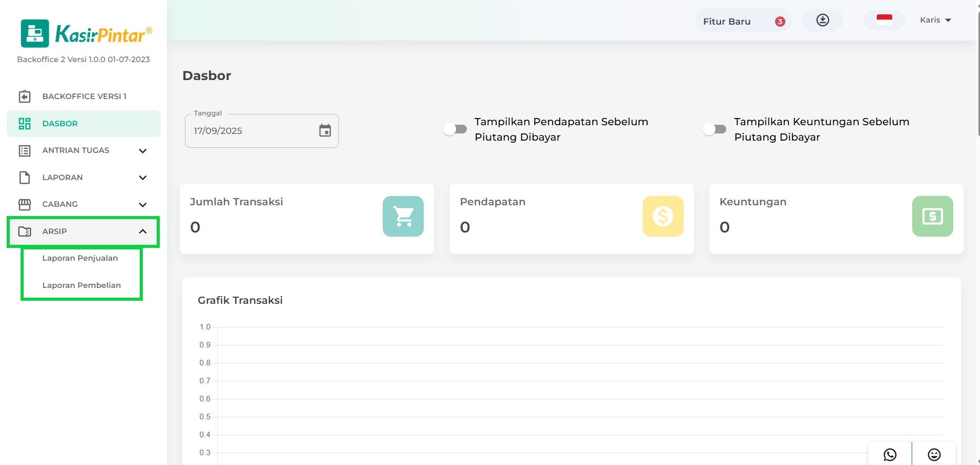Click the KasirPintar logo

click(x=86, y=34)
